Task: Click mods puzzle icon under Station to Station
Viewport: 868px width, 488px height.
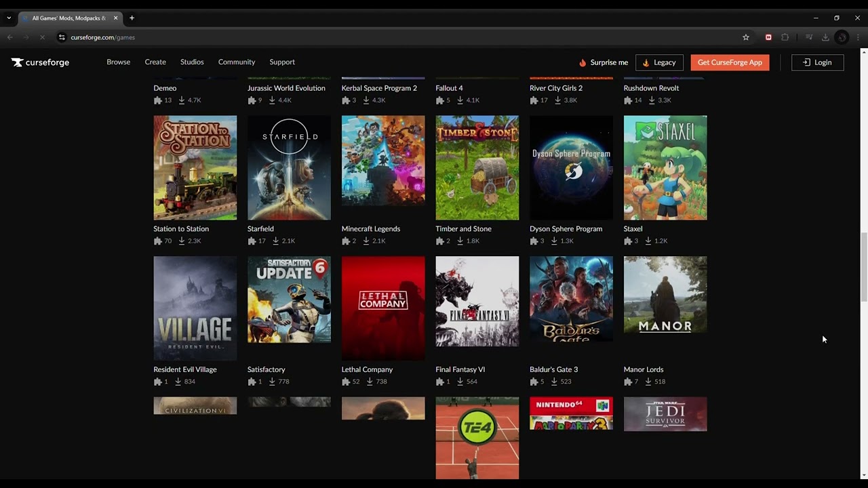Action: click(x=158, y=241)
